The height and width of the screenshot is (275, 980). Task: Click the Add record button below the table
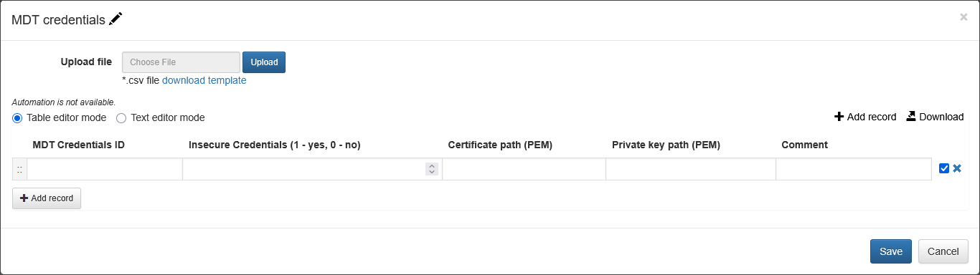coord(47,198)
